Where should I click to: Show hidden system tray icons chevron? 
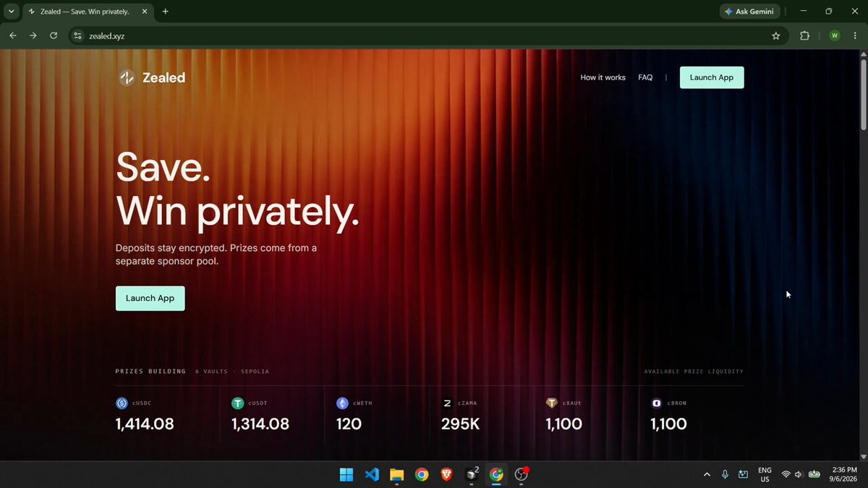pos(707,474)
